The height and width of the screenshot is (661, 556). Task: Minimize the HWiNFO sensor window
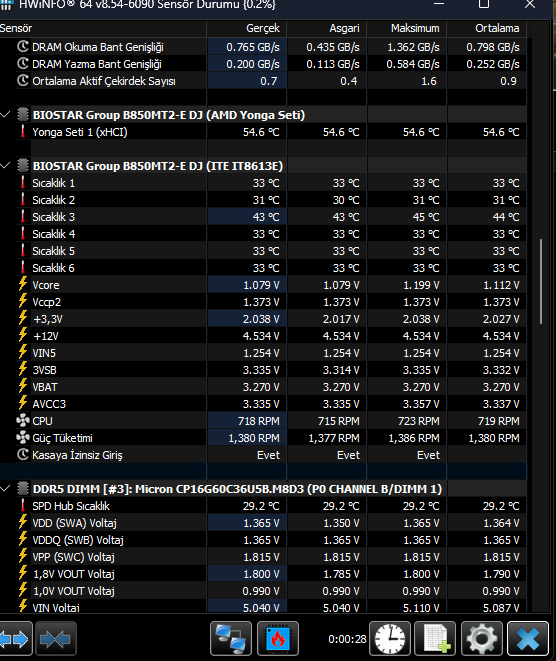439,4
